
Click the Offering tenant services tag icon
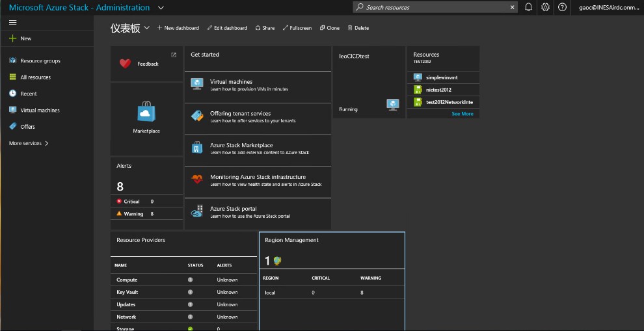[197, 115]
